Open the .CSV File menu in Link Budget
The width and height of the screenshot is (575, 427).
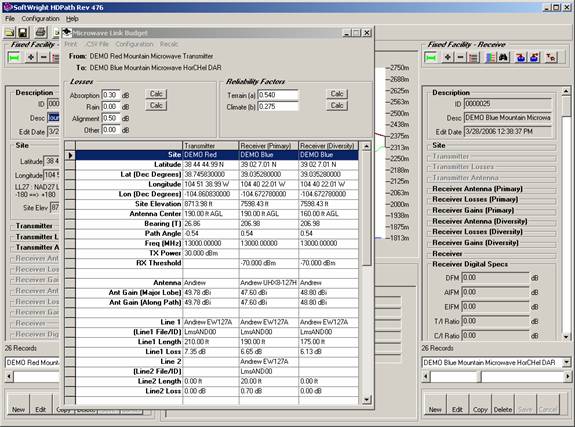[97, 44]
